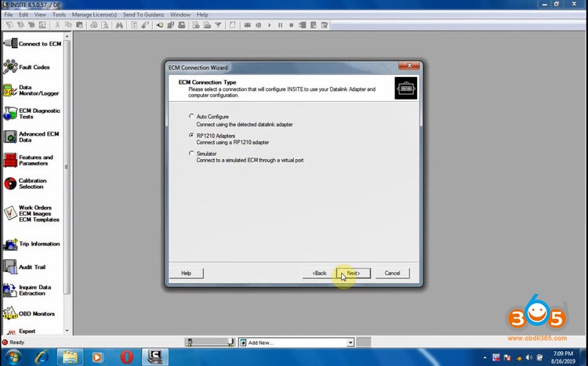Open ECM Diagnostic Tests
The height and width of the screenshot is (366, 588).
coord(31,114)
